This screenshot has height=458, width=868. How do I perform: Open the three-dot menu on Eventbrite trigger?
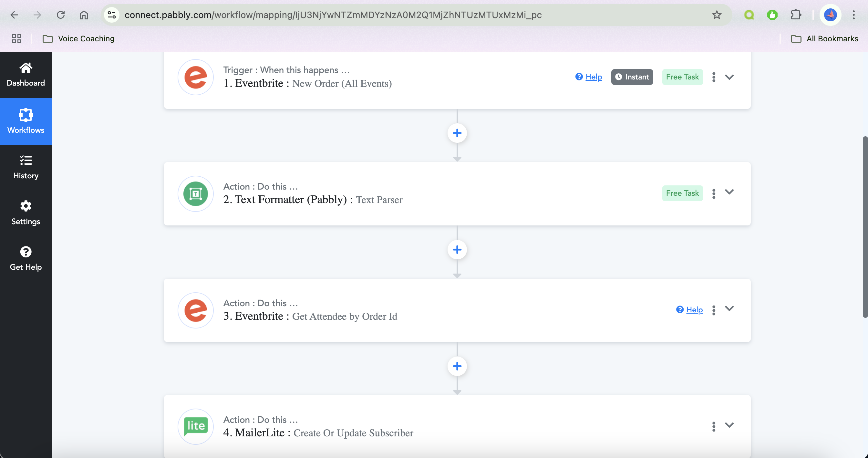[713, 77]
